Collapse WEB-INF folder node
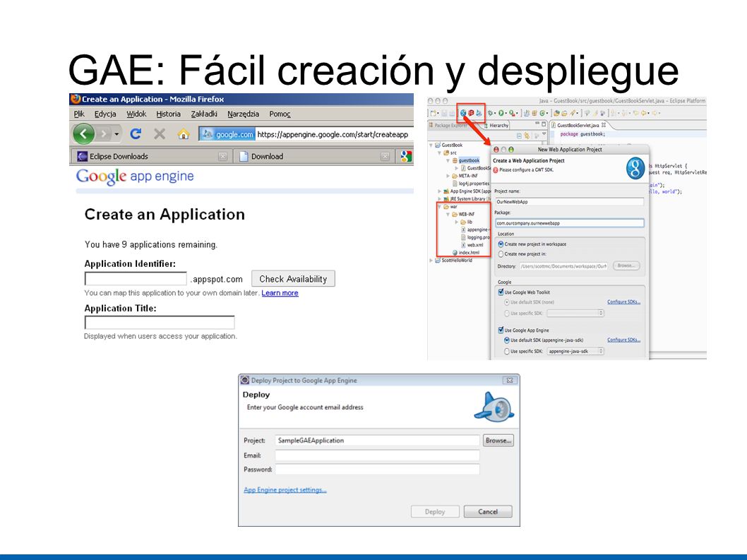The height and width of the screenshot is (560, 747). 448,215
